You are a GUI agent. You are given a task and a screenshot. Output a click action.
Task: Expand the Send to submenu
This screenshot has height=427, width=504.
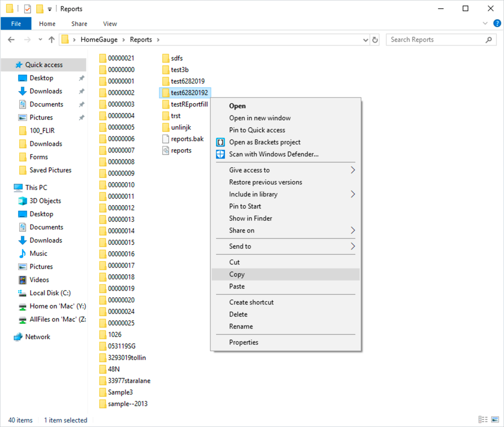285,246
